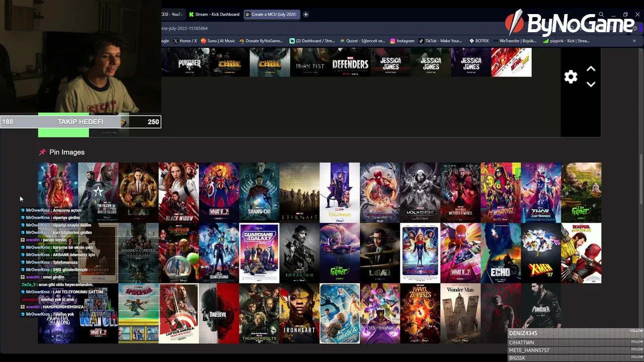Select The Marvels poster
Viewport: 644px width, 362px height.
[420, 253]
